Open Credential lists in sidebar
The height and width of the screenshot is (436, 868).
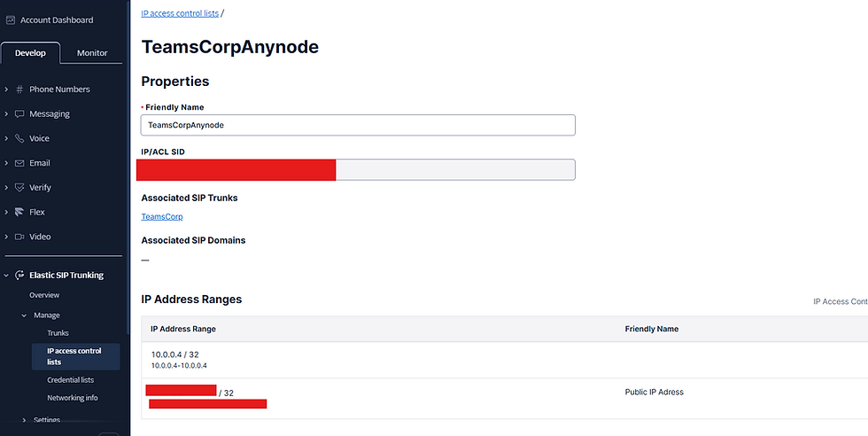tap(71, 380)
